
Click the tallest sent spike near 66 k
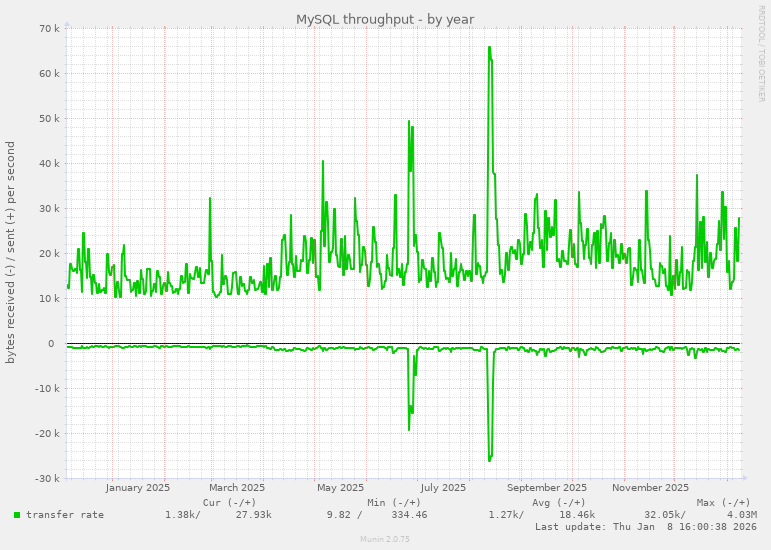click(x=490, y=49)
